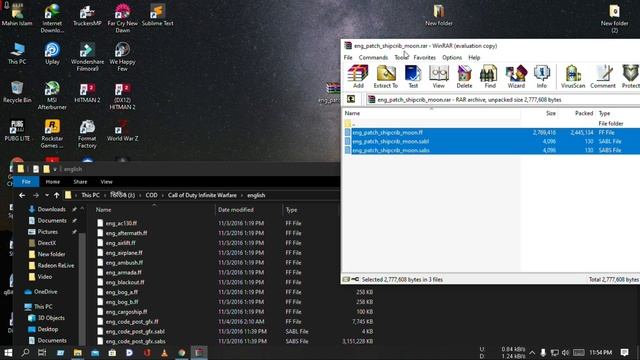Viewport: 640px width, 360px height.
Task: Click Explorer Up one level arrow
Action: point(56,196)
